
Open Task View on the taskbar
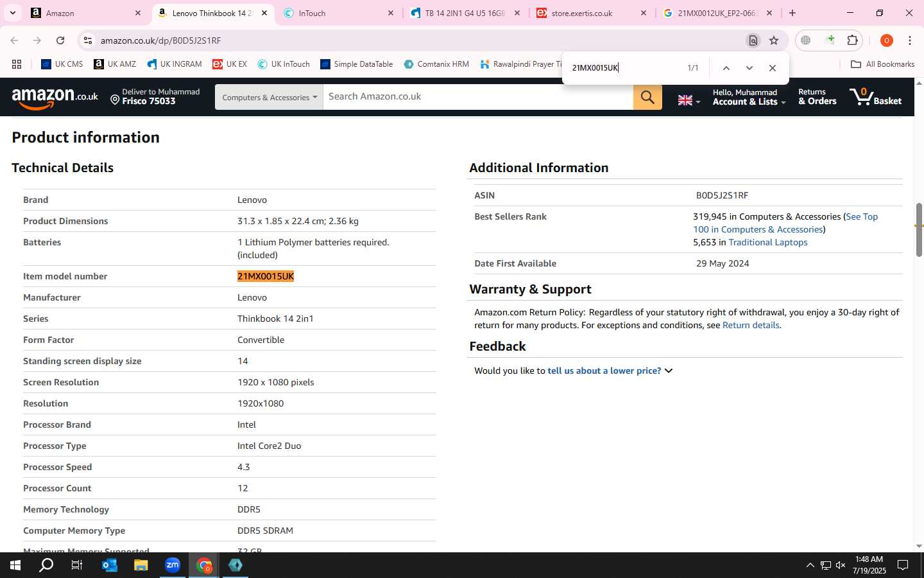pyautogui.click(x=77, y=565)
